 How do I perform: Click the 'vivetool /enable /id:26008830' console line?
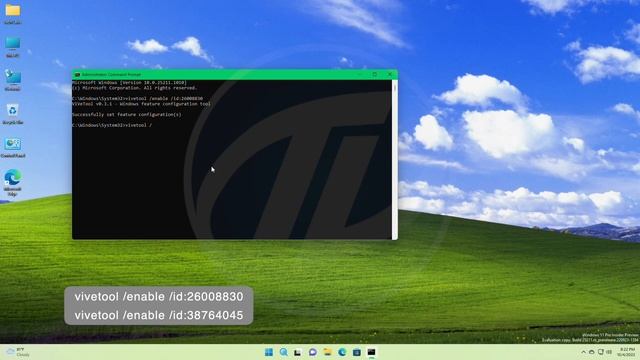[138, 99]
